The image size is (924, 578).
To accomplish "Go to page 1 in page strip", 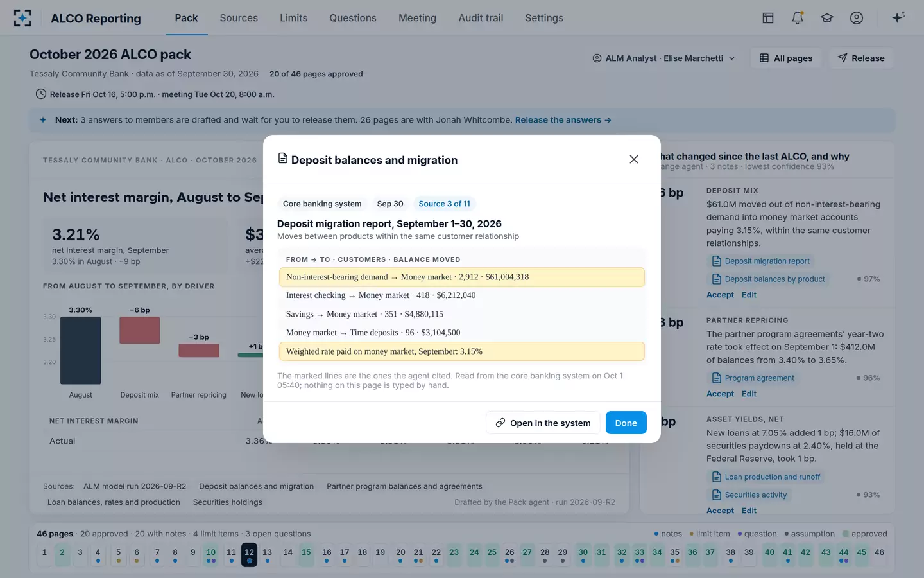I will [44, 554].
